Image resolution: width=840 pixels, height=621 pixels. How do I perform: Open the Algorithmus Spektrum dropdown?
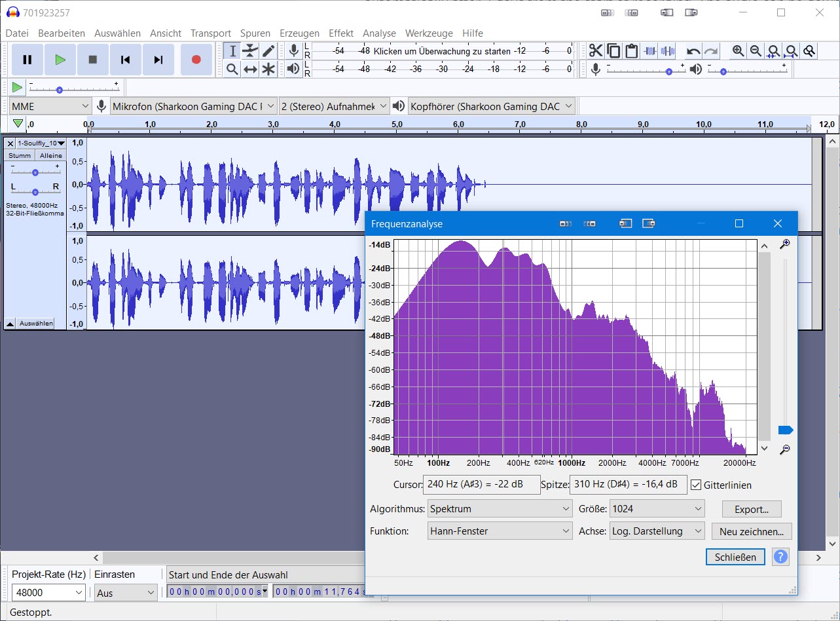500,508
